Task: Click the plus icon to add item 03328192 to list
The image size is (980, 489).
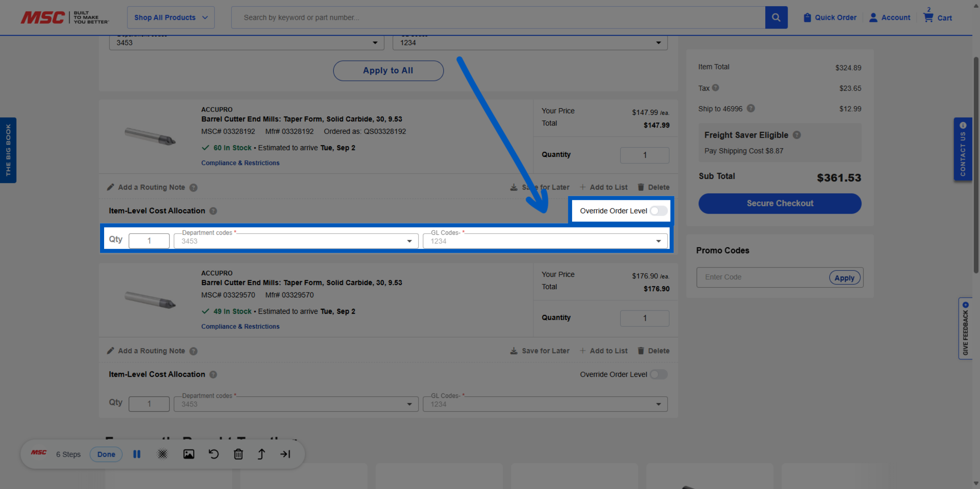Action: tap(583, 187)
